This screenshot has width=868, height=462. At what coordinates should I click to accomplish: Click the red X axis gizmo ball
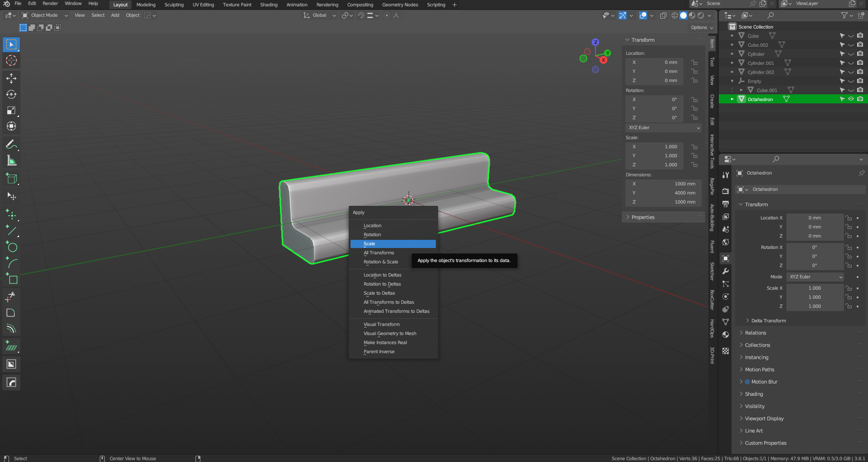click(604, 60)
